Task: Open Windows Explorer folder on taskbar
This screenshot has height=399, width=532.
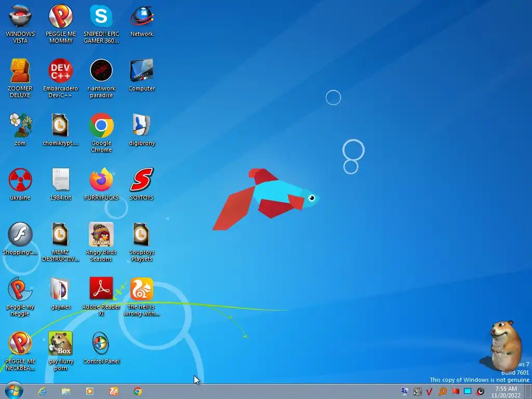Action: pos(66,391)
